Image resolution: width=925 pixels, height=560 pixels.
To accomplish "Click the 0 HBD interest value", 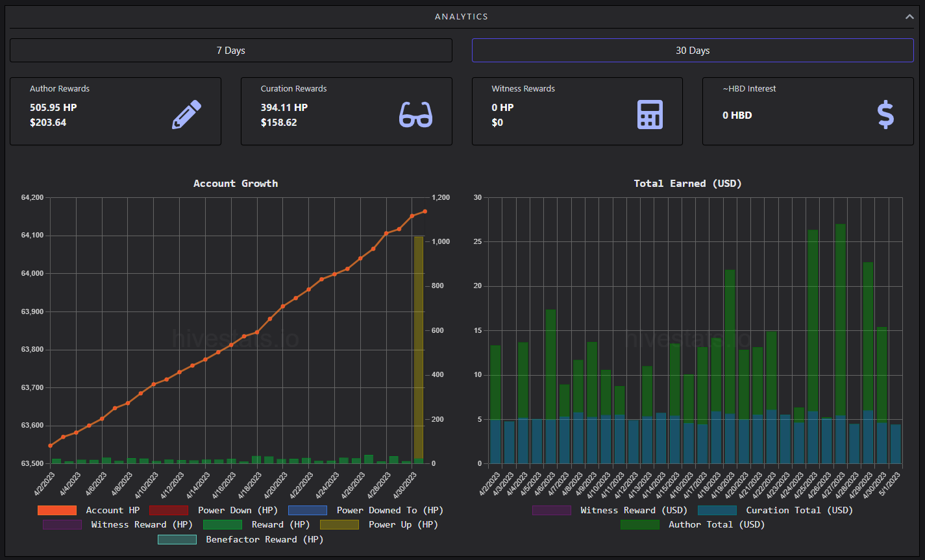I will 737,116.
